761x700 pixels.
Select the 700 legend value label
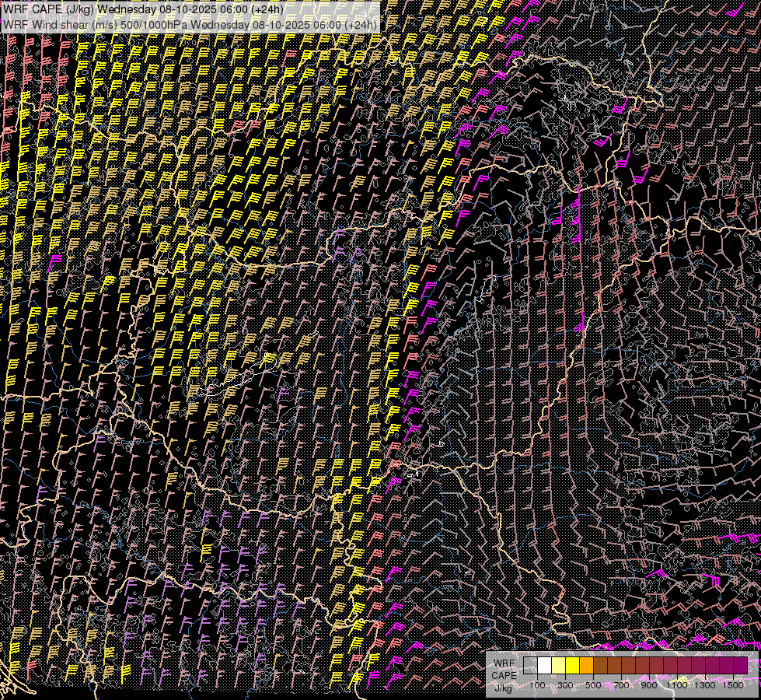(621, 685)
